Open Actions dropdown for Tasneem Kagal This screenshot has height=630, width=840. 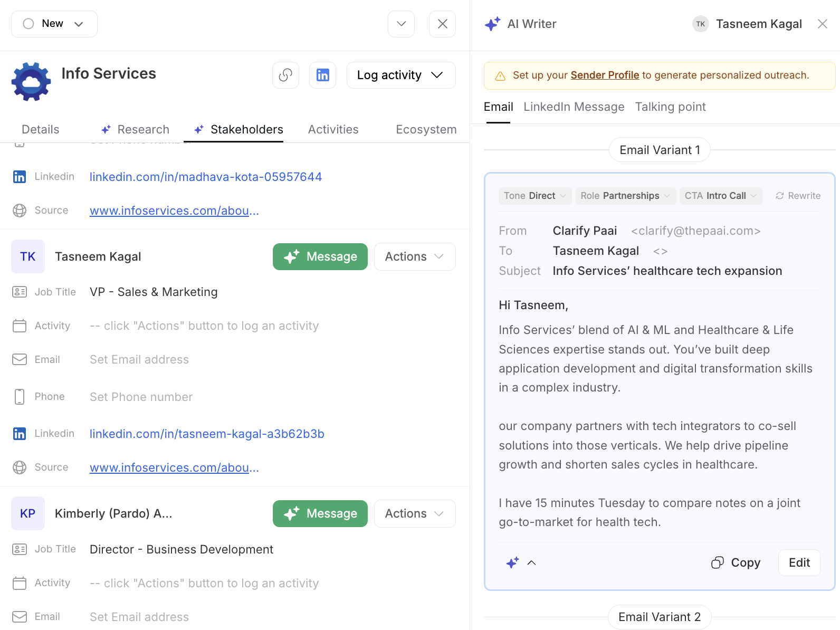tap(415, 256)
